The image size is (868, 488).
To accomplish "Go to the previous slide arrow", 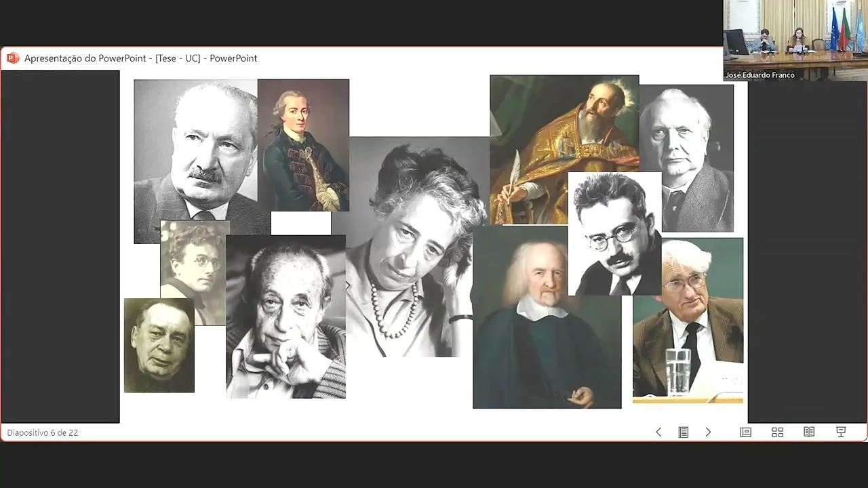I will [658, 432].
